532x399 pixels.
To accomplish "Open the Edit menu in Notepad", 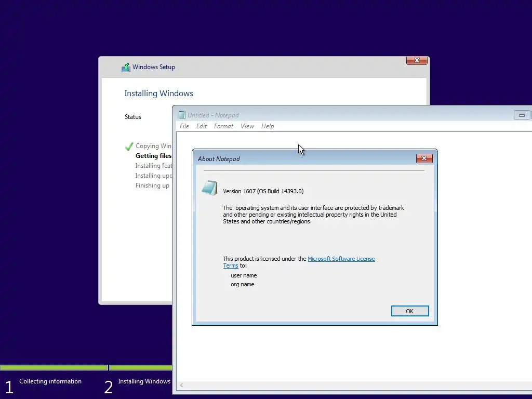I will pos(202,126).
